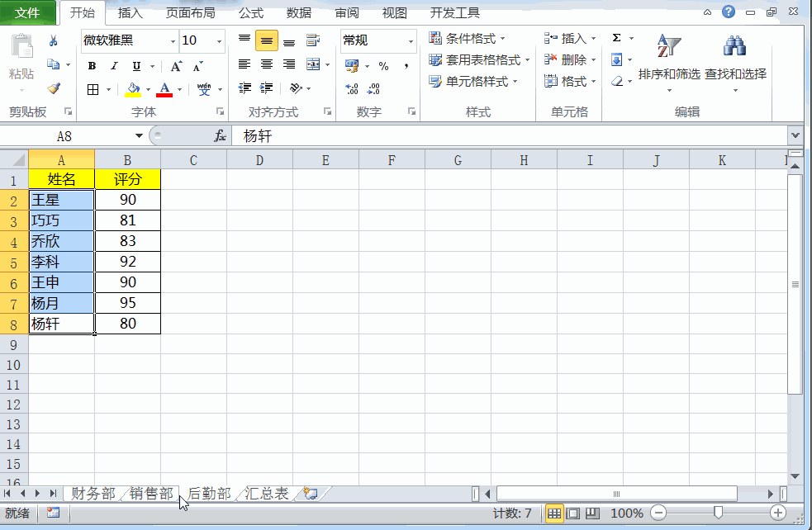Select the Format Painter brush
Image resolution: width=812 pixels, height=530 pixels.
click(54, 88)
